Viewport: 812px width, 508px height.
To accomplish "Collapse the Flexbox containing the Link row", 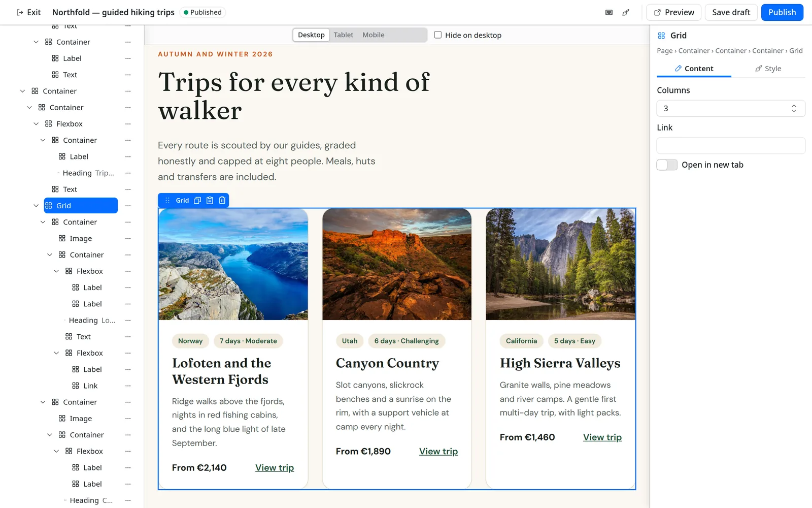I will (x=56, y=353).
